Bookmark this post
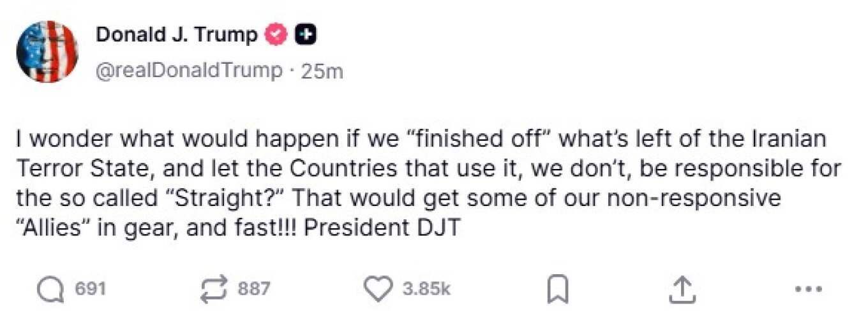 (558, 290)
